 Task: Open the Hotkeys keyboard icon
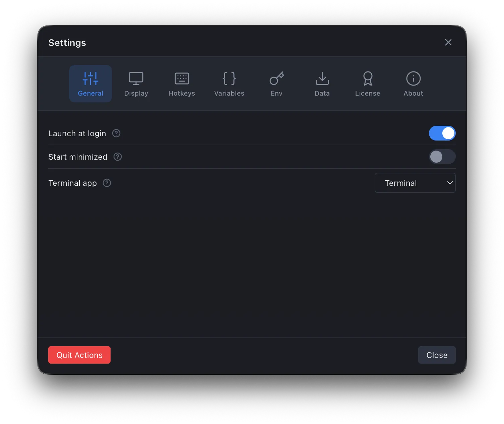(182, 78)
